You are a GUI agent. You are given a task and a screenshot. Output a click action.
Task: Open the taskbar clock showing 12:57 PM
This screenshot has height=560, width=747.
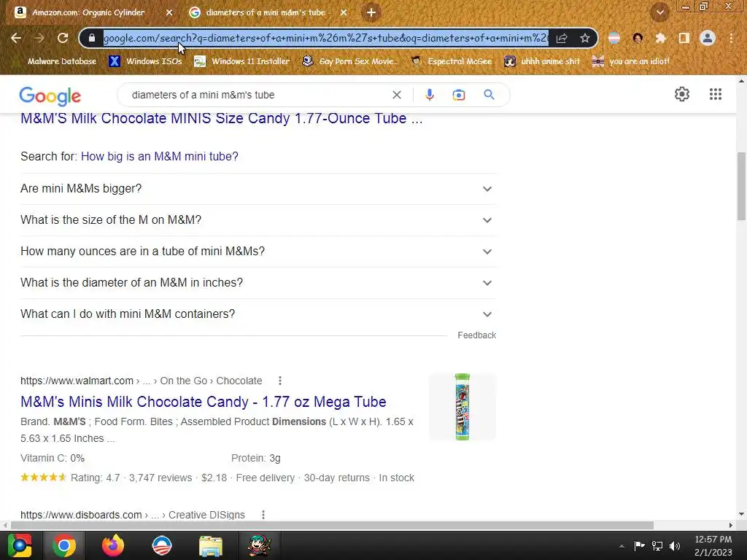(x=713, y=545)
